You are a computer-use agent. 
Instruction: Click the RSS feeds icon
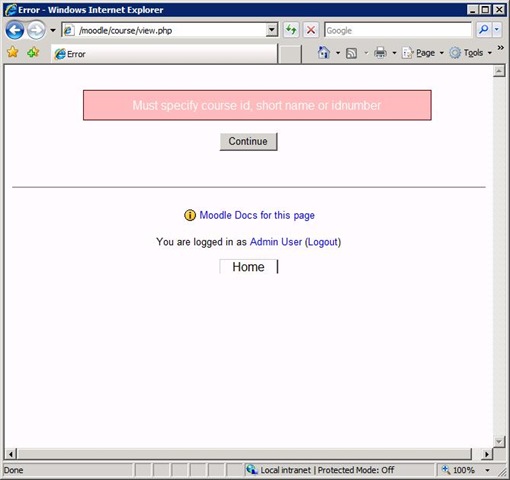(351, 53)
